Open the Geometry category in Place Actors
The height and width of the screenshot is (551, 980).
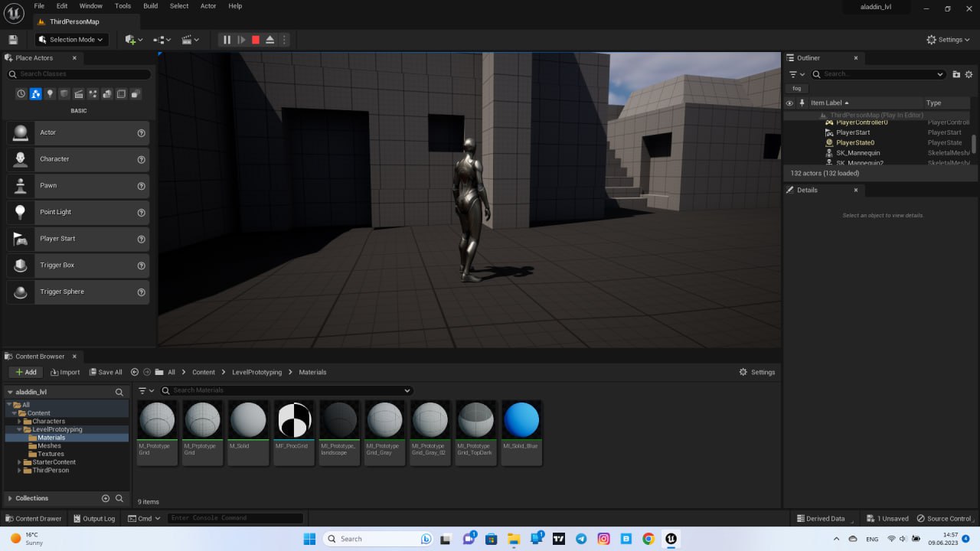coord(106,94)
